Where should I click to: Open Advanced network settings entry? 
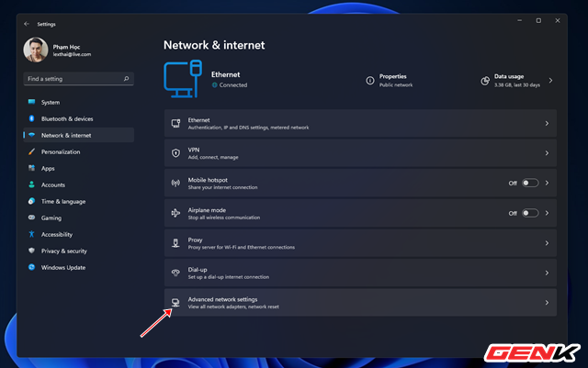[x=360, y=302]
